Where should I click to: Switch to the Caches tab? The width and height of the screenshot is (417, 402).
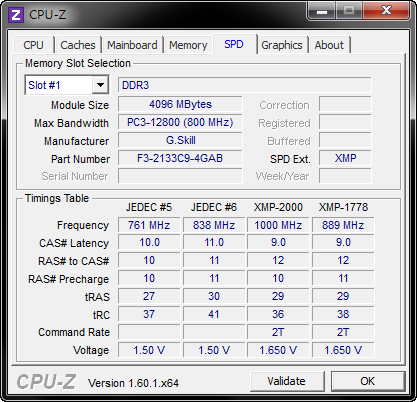(78, 45)
